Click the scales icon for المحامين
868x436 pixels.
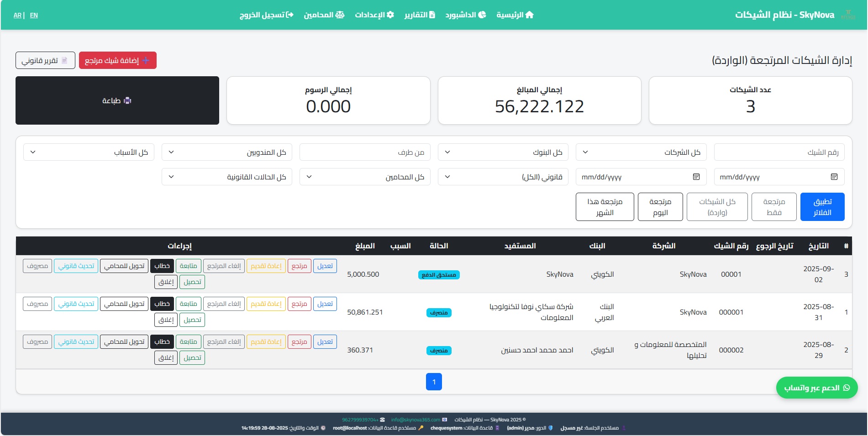340,15
